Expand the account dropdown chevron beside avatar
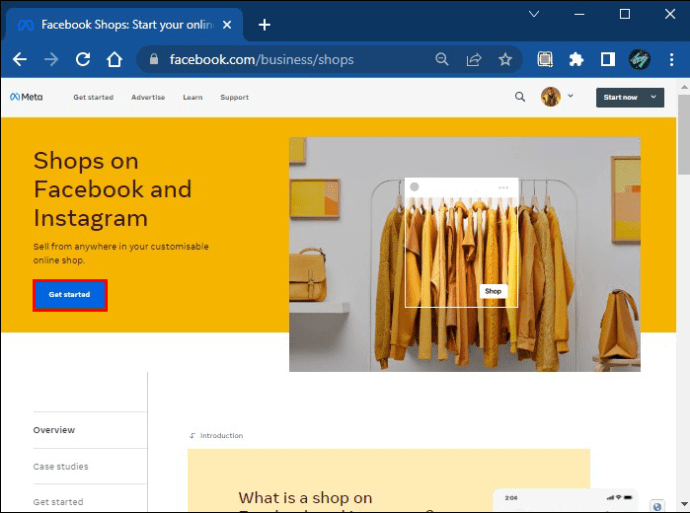 click(x=570, y=95)
